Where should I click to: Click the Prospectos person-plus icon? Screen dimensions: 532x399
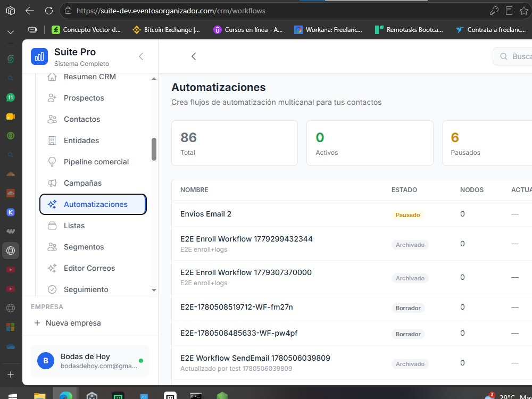coord(52,98)
